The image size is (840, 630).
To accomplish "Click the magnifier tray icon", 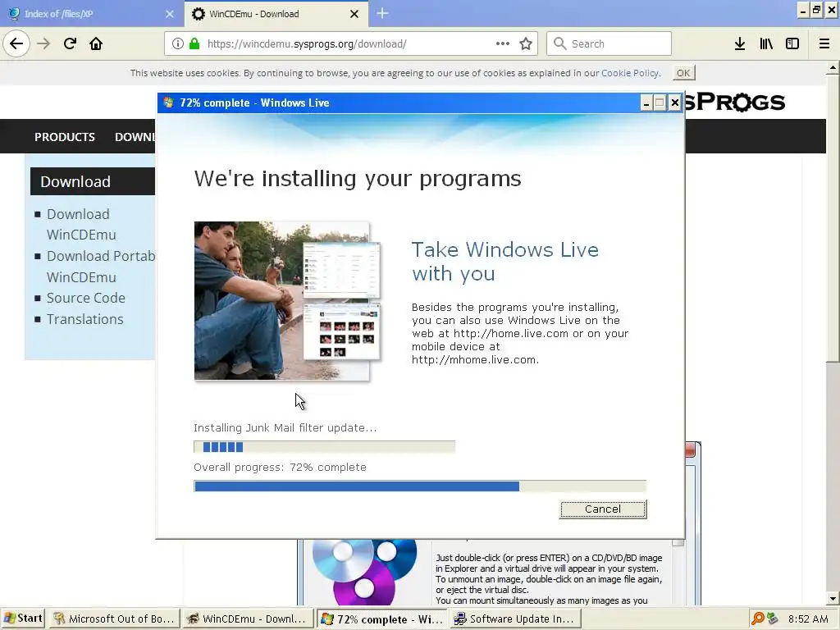I will 757,619.
